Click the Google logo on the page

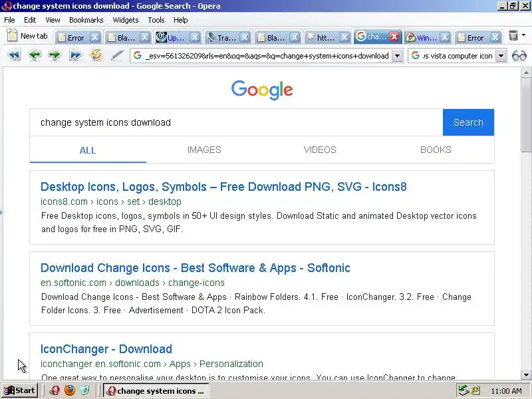coord(262,90)
